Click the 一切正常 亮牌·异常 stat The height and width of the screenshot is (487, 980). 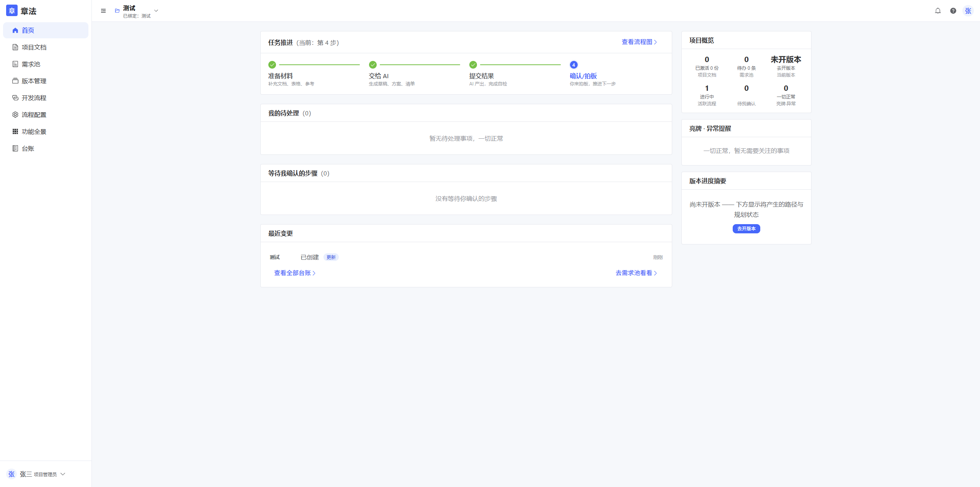click(x=786, y=95)
